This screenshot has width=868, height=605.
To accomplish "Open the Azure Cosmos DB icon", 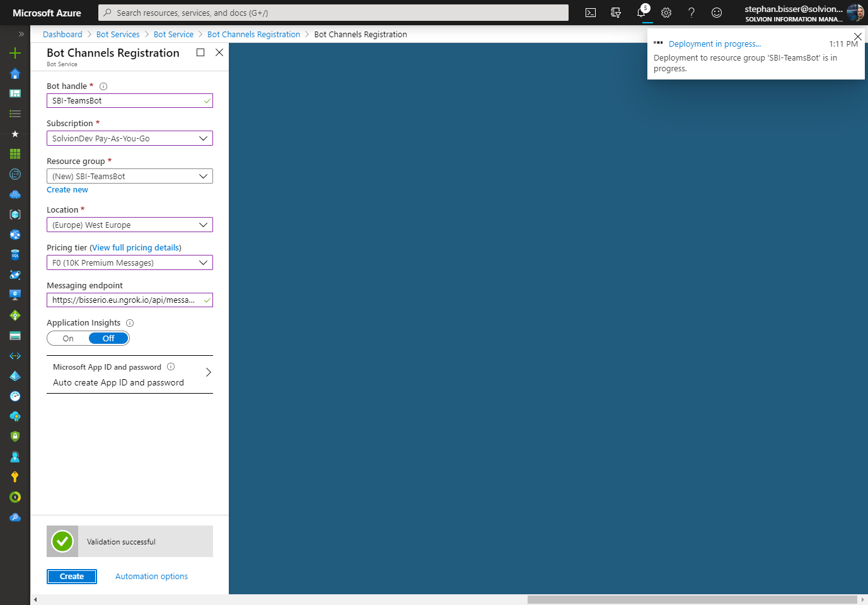I will tap(15, 275).
